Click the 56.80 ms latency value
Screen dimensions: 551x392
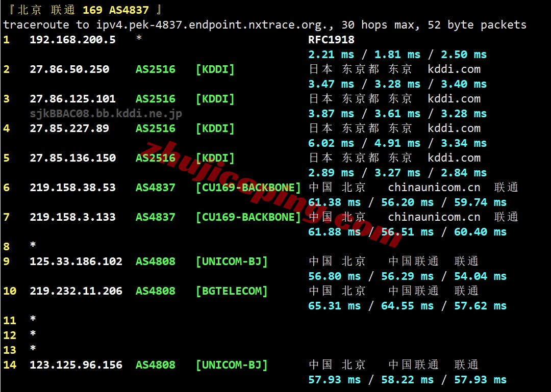pyautogui.click(x=335, y=276)
